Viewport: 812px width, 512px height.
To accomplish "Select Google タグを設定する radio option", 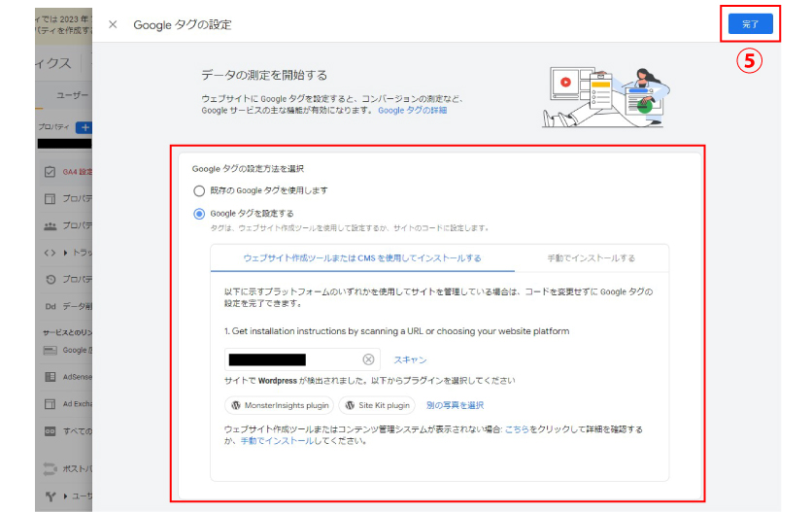I will click(199, 214).
